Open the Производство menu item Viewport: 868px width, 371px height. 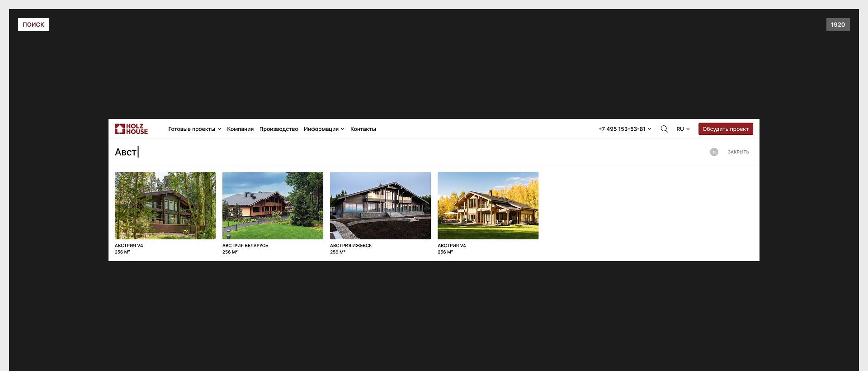coord(278,129)
